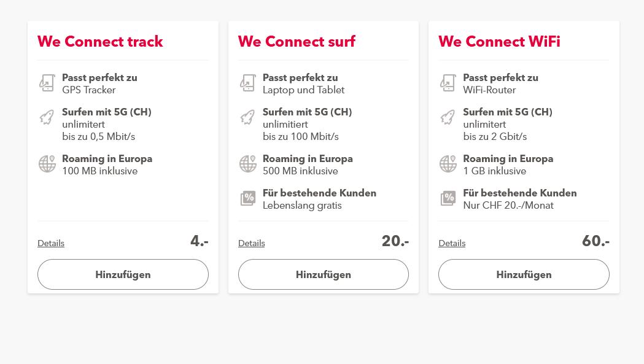Viewport: 644px width, 364px height.
Task: Click the We Connect track heading
Action: [x=100, y=42]
